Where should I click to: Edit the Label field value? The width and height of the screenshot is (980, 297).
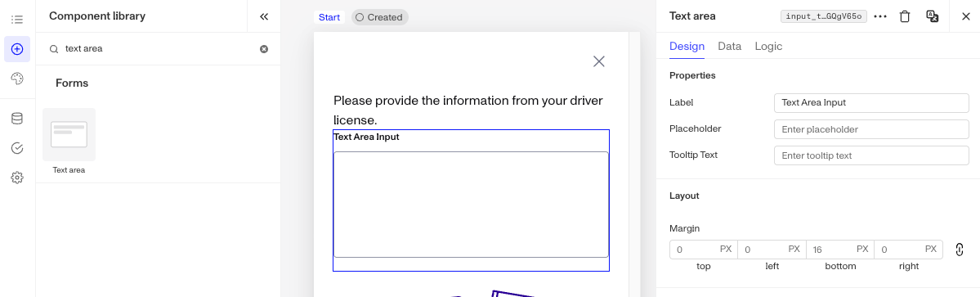tap(871, 102)
